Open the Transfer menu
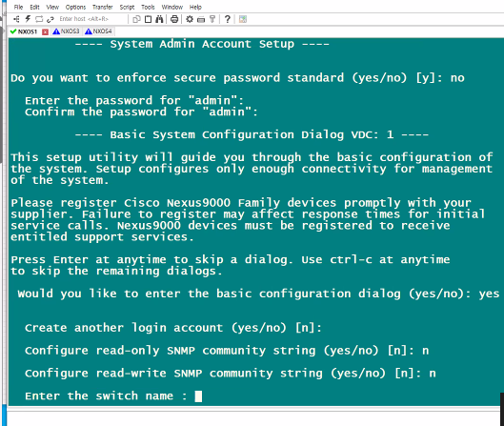Screen dimensions: 504x426 click(103, 7)
